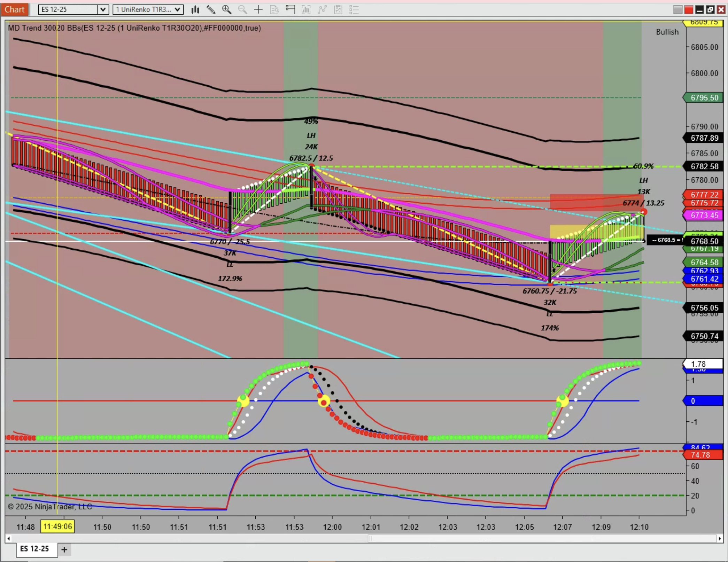Screen dimensions: 728x562
Task: Select the ES 12-25 bottom tab
Action: 35,549
